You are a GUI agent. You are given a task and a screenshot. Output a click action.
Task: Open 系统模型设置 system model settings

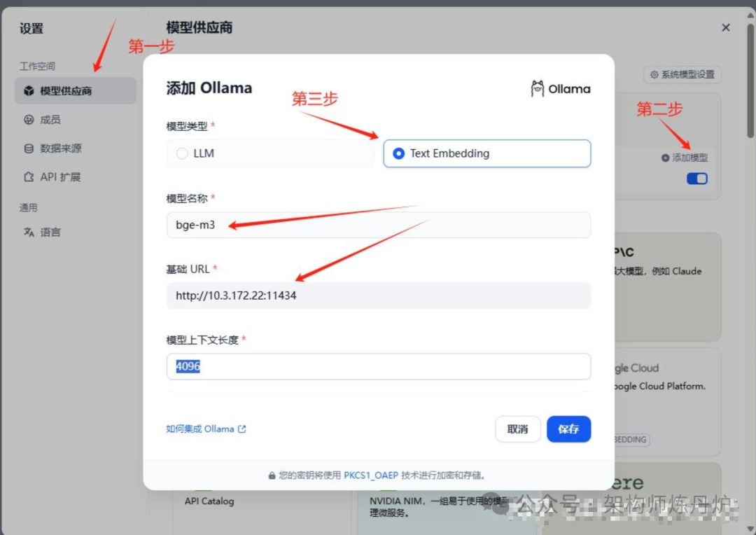682,74
